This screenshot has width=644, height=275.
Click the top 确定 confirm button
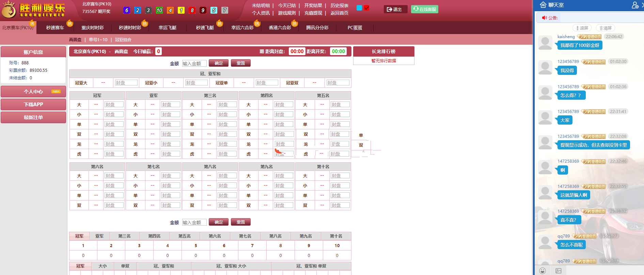219,63
